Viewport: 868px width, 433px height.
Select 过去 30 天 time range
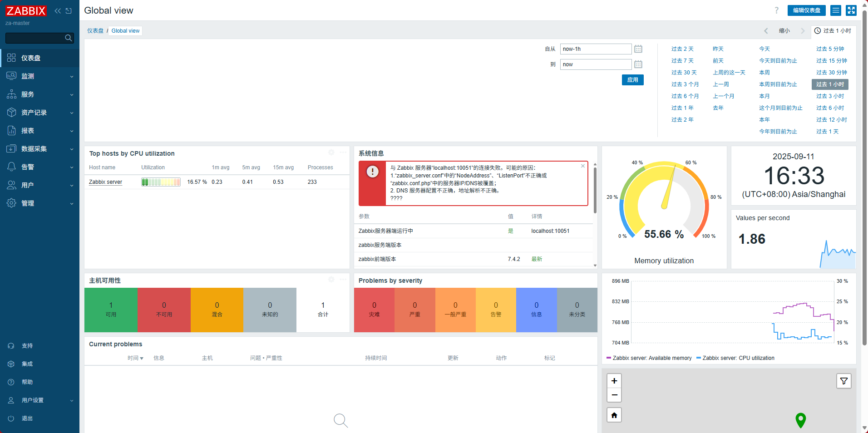click(684, 73)
